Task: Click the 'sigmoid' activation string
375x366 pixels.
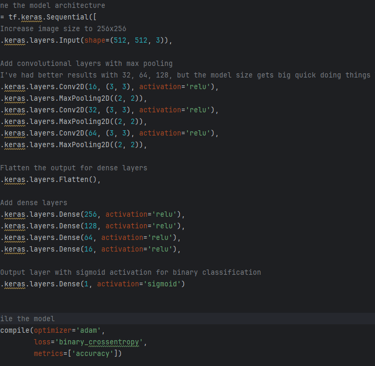Action: click(162, 284)
